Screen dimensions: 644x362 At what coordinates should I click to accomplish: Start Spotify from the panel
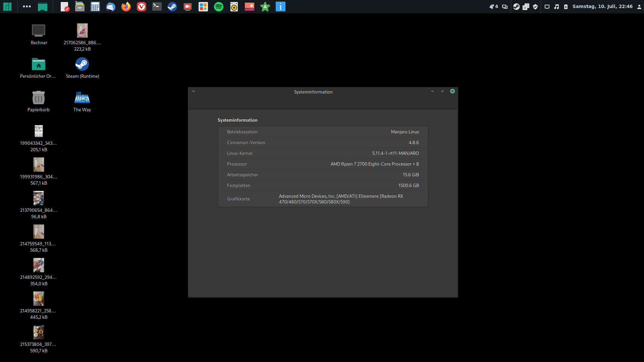[219, 7]
